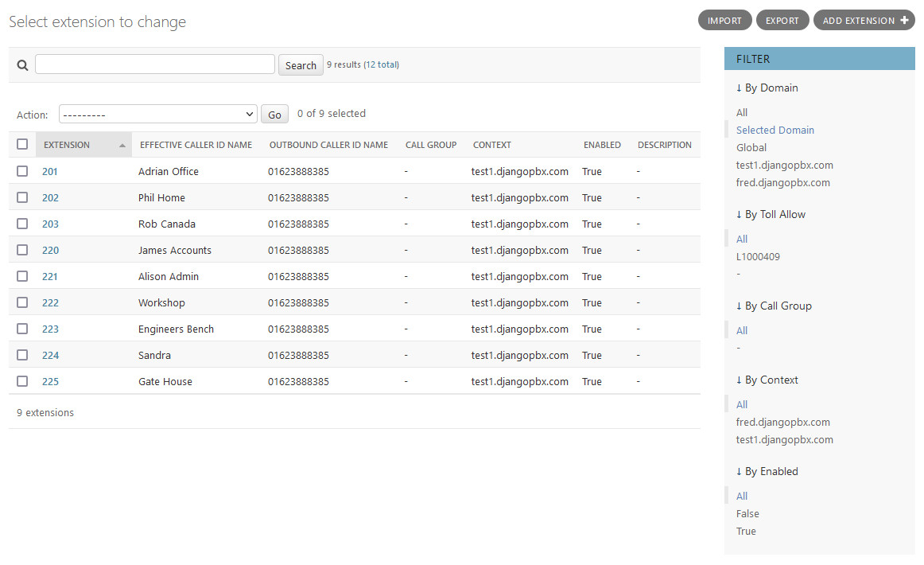Filter enabled status by False
Image resolution: width=924 pixels, height=565 pixels.
coord(747,513)
